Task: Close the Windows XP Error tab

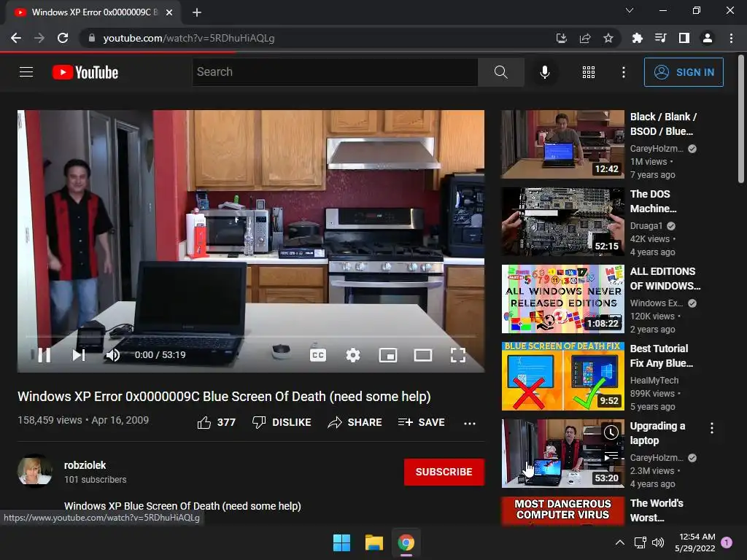Action: coord(169,12)
